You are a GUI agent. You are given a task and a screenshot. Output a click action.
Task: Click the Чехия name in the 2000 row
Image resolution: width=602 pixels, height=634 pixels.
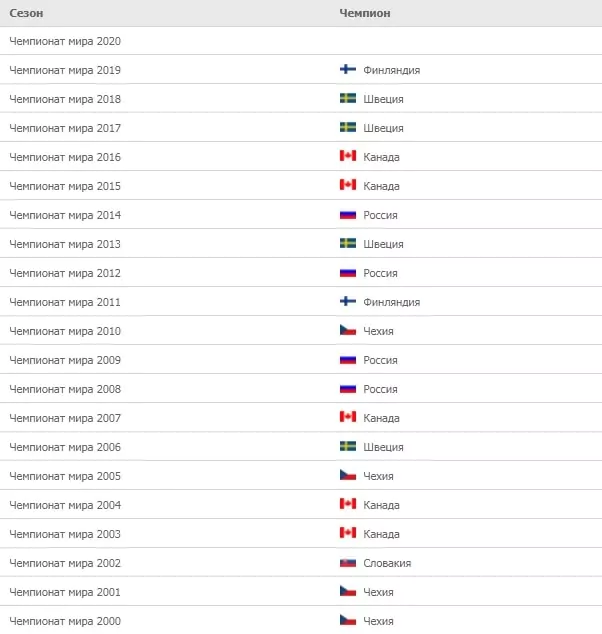[x=378, y=621]
